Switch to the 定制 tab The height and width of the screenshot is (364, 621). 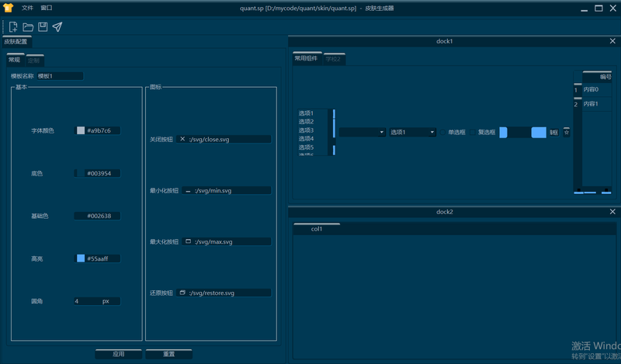click(35, 61)
